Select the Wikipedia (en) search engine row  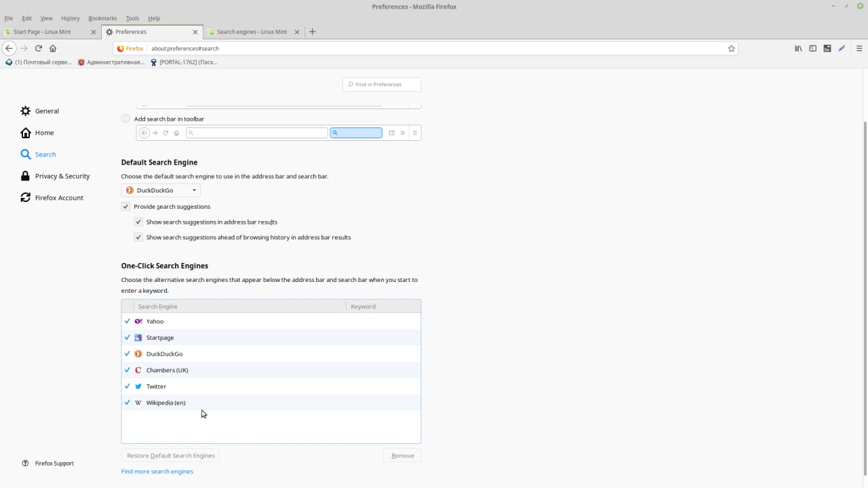pyautogui.click(x=271, y=403)
